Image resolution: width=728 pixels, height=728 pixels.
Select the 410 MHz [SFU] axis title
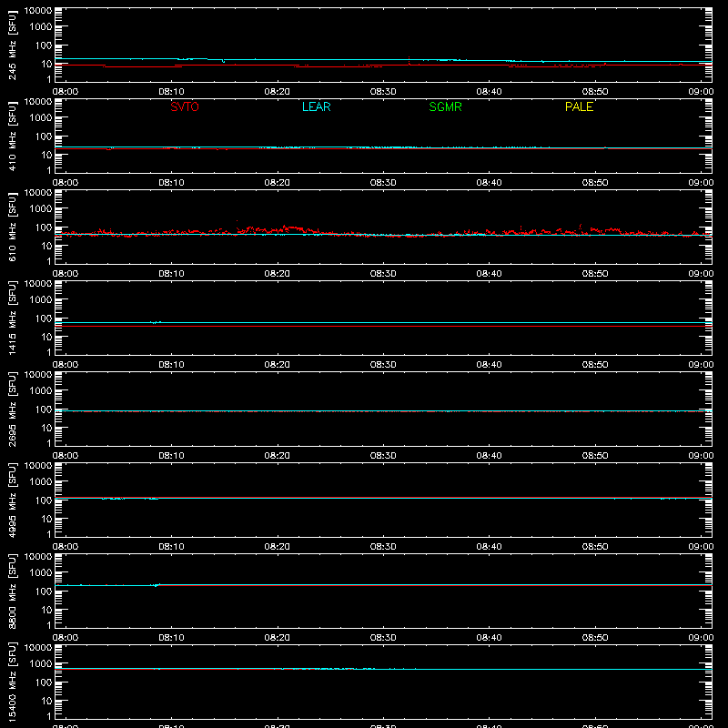(x=12, y=136)
